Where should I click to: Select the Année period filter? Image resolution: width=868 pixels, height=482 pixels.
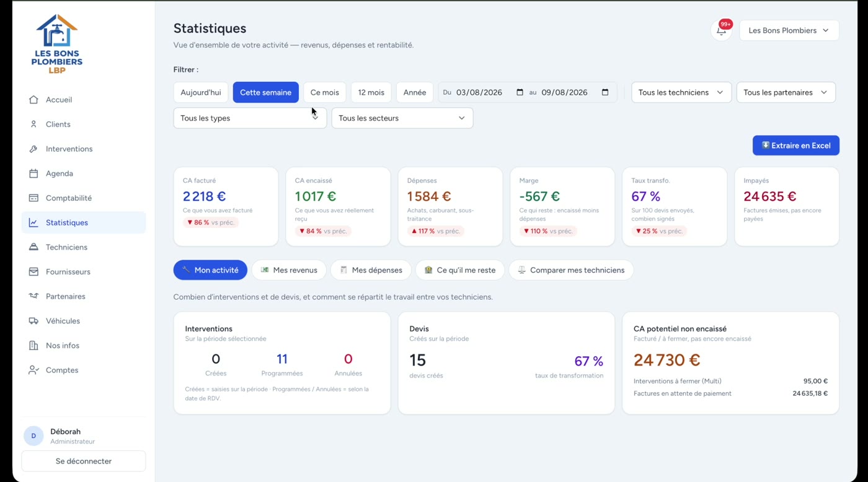[x=415, y=92]
